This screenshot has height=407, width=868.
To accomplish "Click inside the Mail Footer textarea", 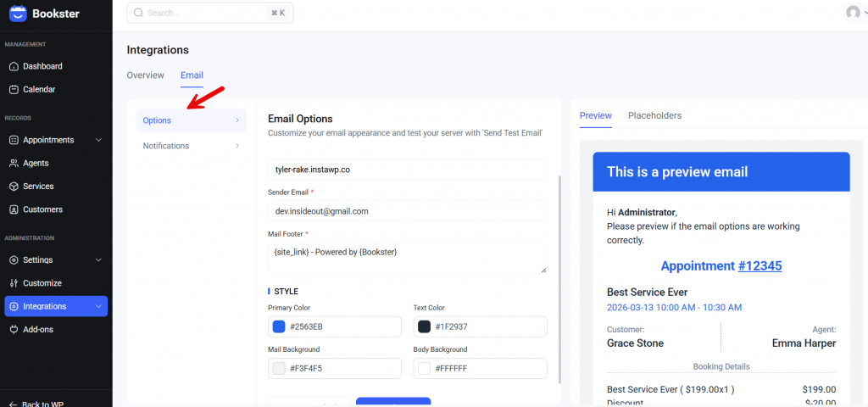I will point(408,258).
